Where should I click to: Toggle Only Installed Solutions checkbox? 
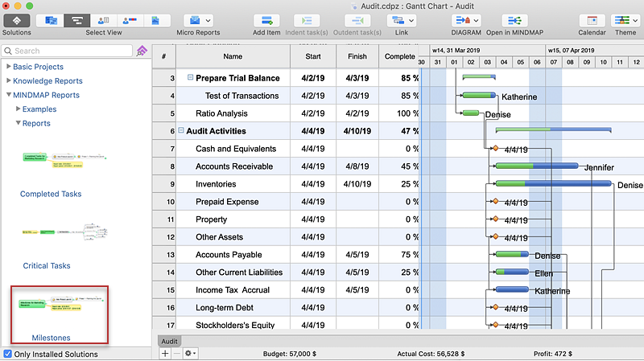[x=7, y=354]
